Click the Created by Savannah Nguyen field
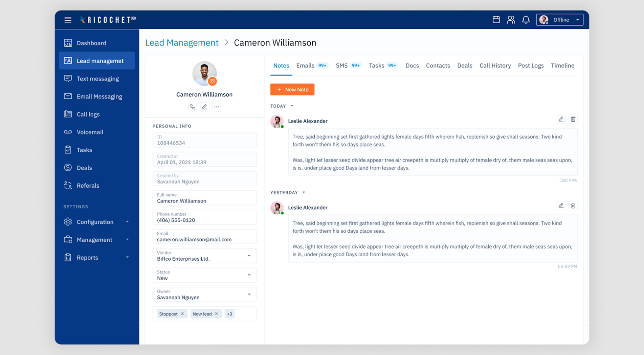The height and width of the screenshot is (355, 644). (204, 179)
